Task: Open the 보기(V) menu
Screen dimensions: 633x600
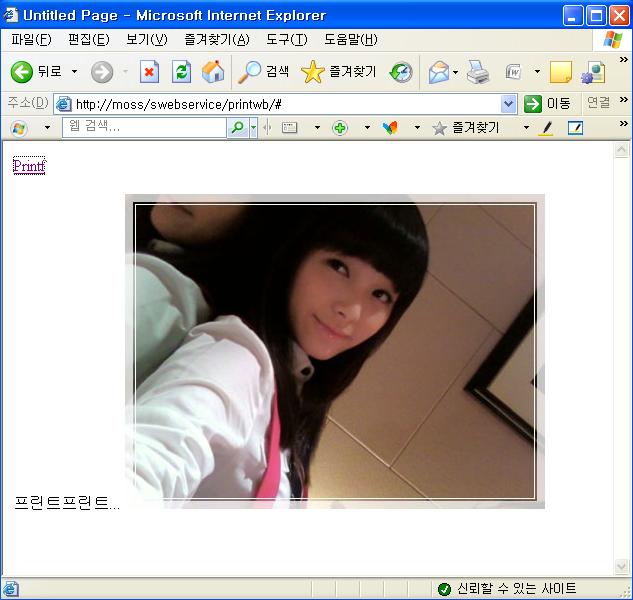Action: 146,40
